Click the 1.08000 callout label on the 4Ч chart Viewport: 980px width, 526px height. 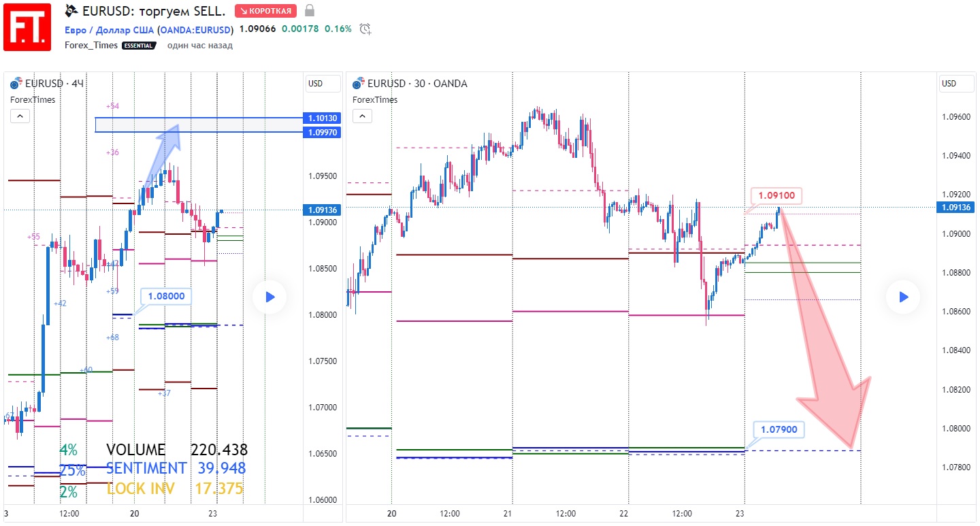166,297
